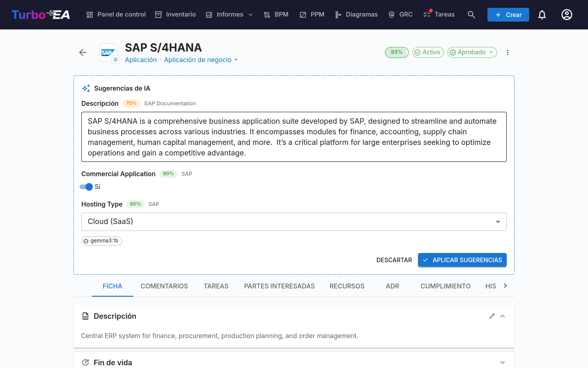Click the 93% data quality badge

point(396,52)
